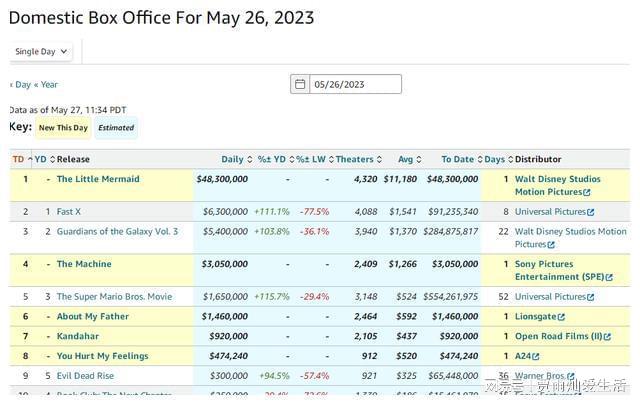Click the 05/26/2023 date input field
The image size is (640, 405).
(x=355, y=84)
